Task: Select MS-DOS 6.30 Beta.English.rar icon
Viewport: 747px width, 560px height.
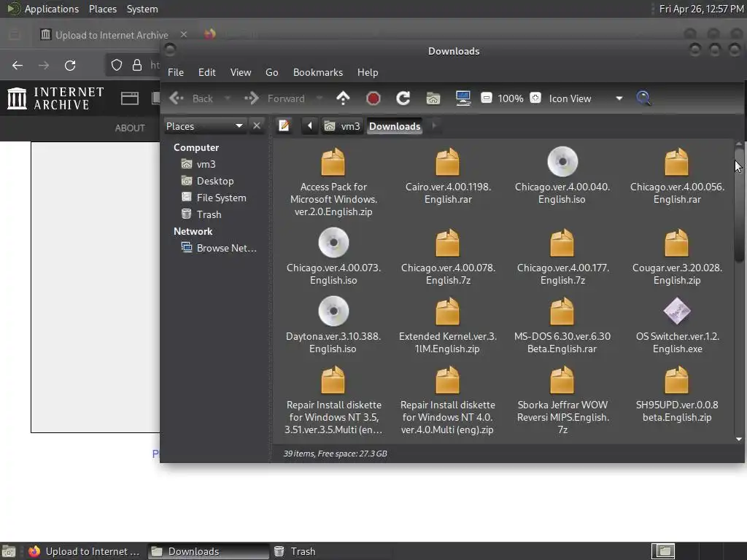Action: (x=562, y=311)
